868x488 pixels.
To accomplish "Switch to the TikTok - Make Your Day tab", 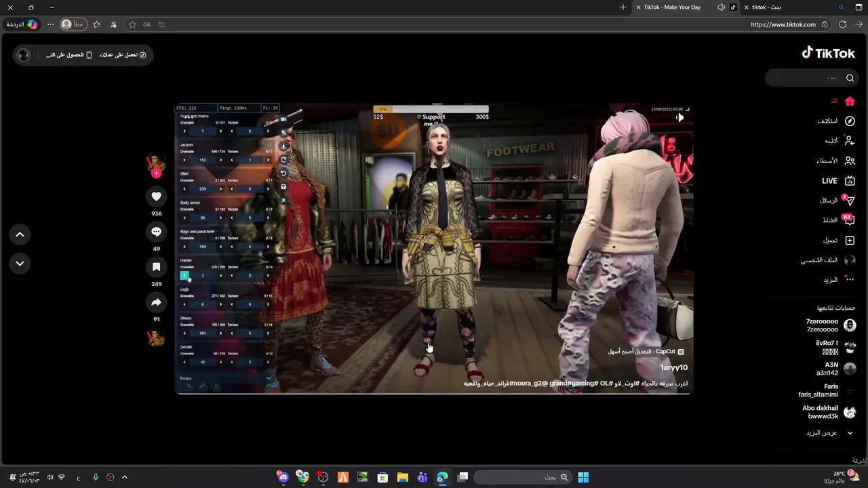I will click(685, 7).
